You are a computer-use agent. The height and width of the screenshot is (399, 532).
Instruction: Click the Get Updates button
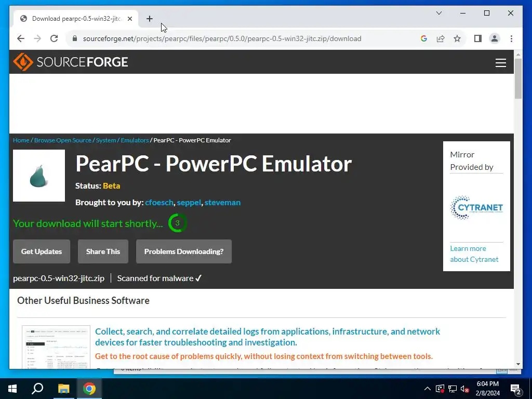coord(42,251)
